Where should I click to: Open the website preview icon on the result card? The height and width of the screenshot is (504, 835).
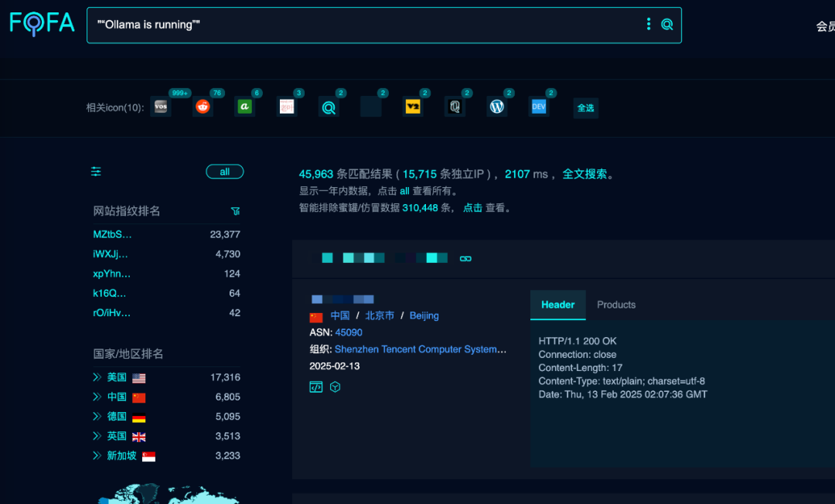click(x=315, y=386)
